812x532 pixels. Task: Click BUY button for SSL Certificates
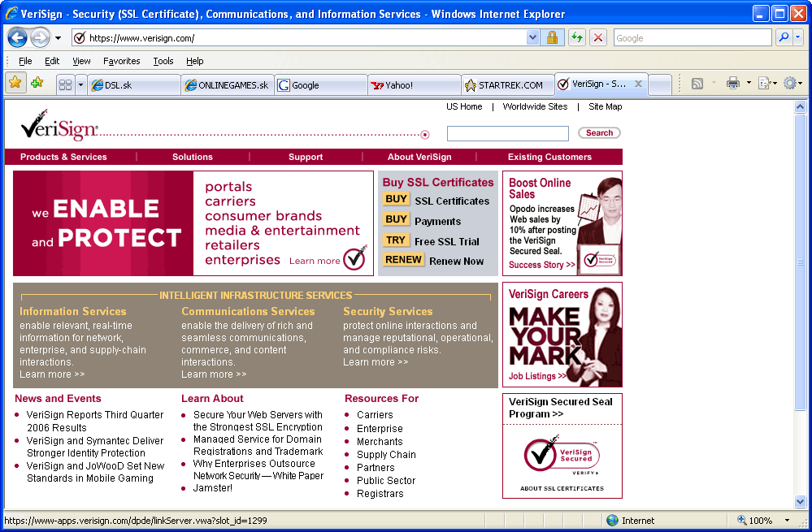pos(396,199)
